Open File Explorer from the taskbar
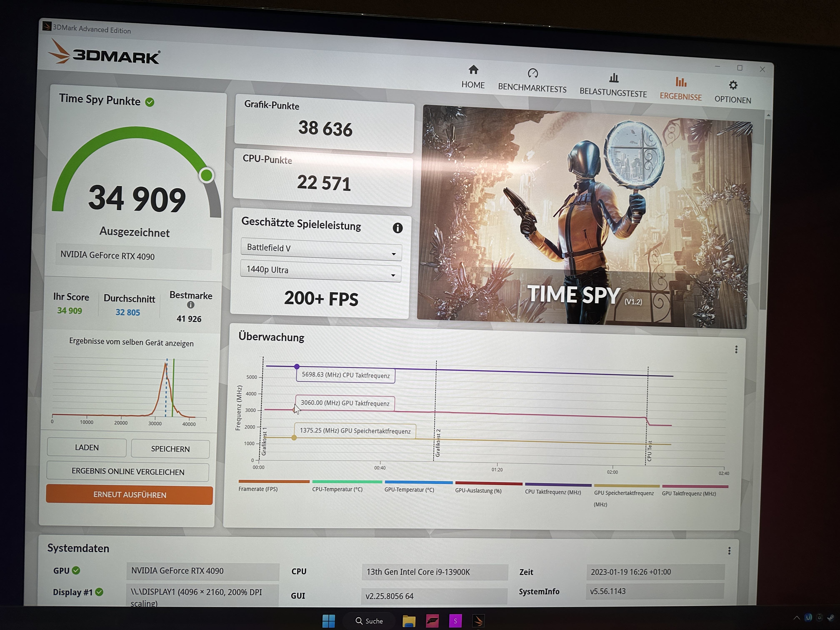This screenshot has width=840, height=630. coord(409,621)
